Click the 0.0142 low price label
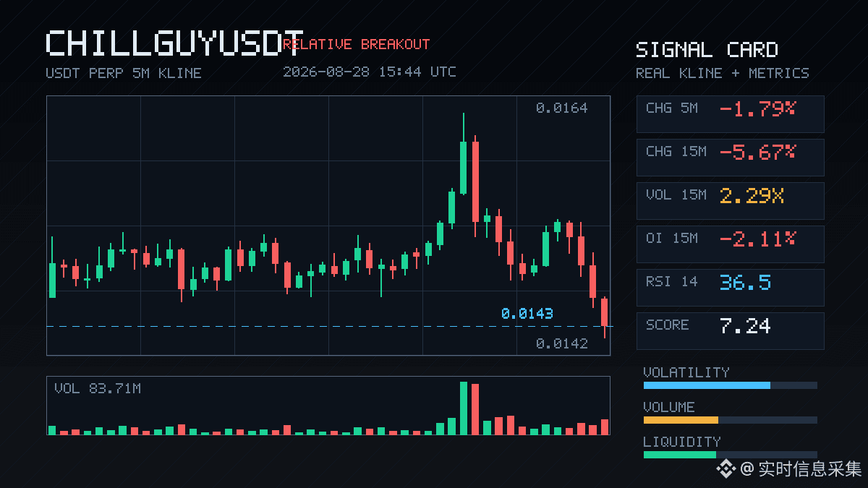 pyautogui.click(x=562, y=343)
